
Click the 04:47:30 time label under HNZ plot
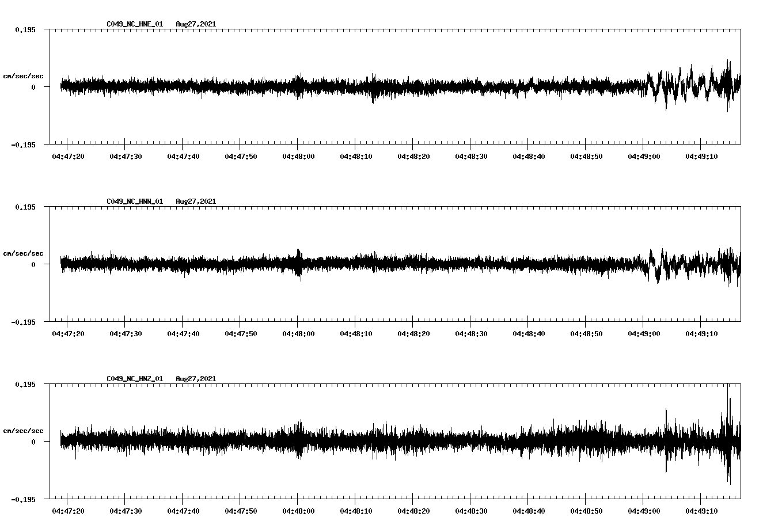tap(126, 511)
